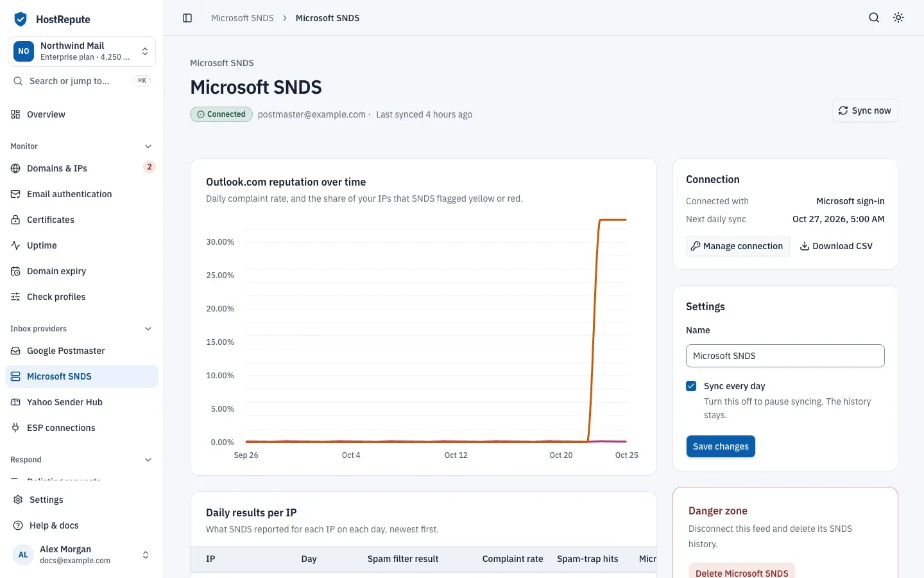Click the postmaster@example.com text
Image resolution: width=924 pixels, height=578 pixels.
pyautogui.click(x=312, y=114)
